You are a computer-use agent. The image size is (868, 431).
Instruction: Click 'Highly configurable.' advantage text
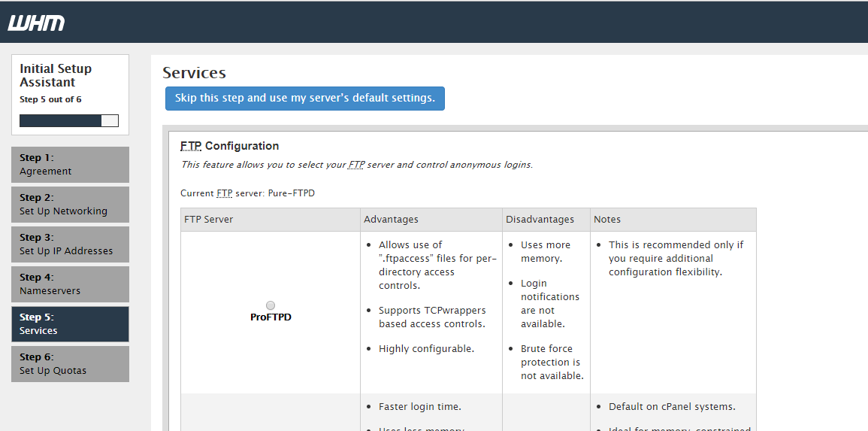[426, 349]
